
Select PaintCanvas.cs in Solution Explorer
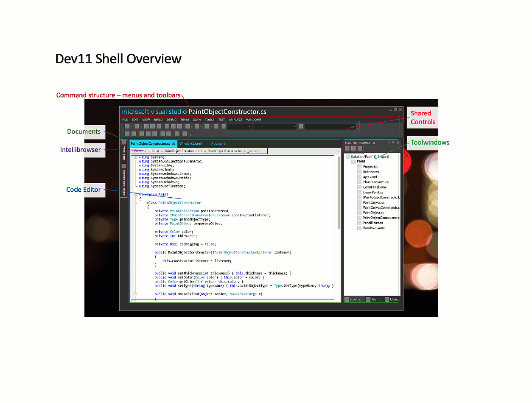tap(371, 203)
